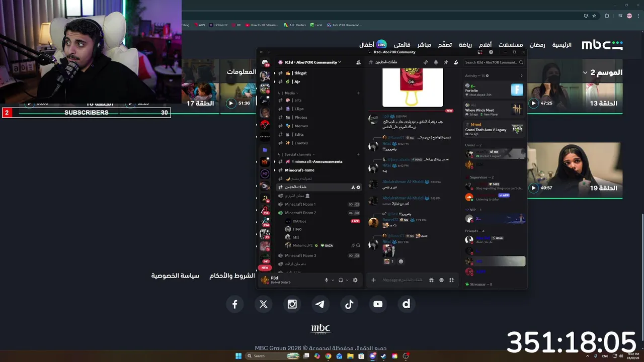Open Discord threads icon in channel header
Image resolution: width=644 pixels, height=362 pixels.
tap(426, 62)
